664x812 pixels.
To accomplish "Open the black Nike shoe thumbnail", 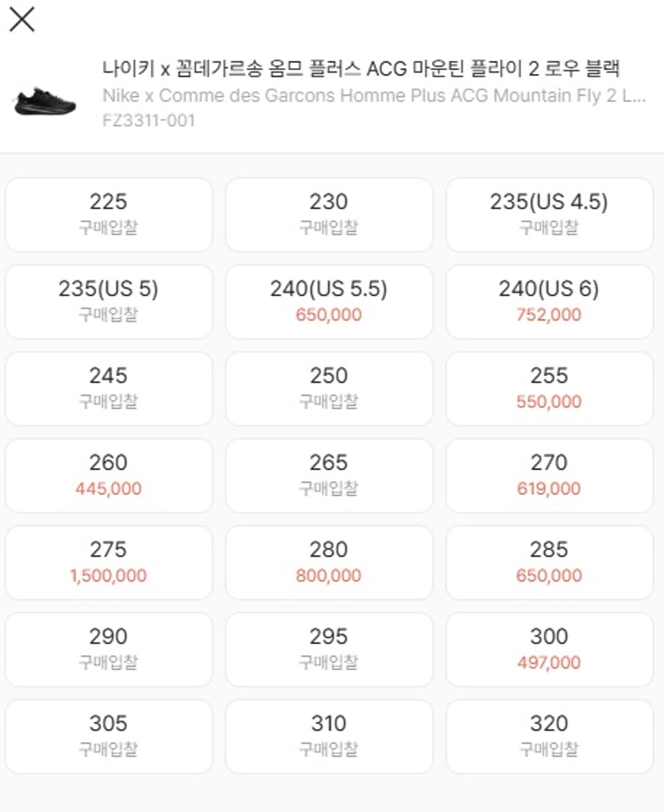I will [45, 103].
